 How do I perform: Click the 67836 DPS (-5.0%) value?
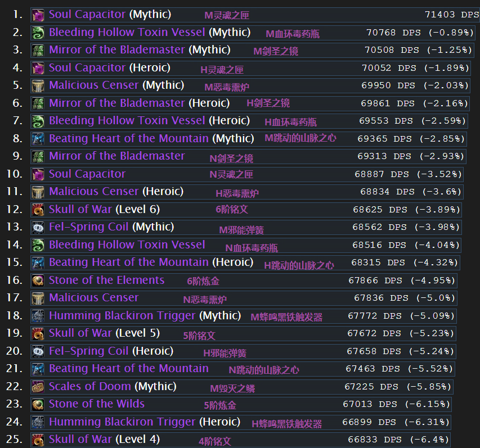(x=405, y=298)
